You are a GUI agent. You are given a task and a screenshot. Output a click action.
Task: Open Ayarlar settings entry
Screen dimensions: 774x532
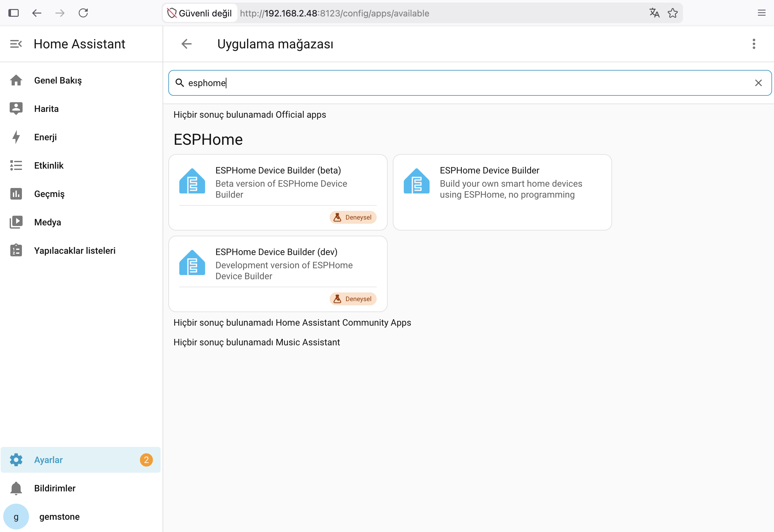click(81, 460)
